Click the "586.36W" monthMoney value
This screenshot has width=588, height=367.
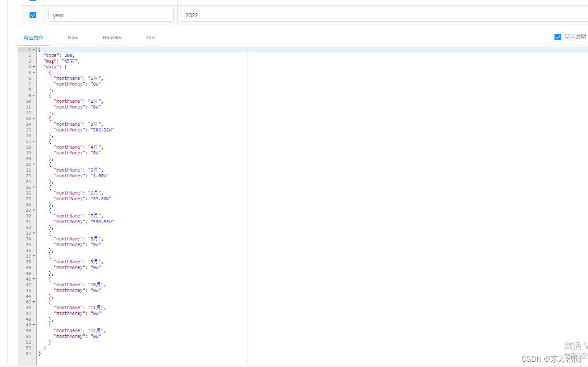(x=102, y=130)
